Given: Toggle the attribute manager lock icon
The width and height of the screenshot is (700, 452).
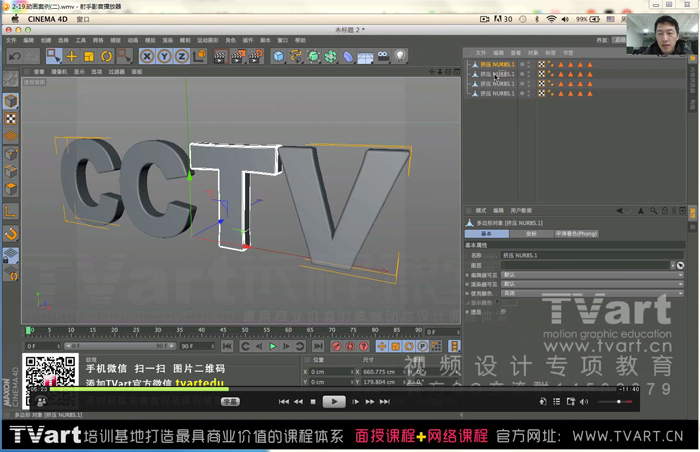Looking at the screenshot, I should pos(664,210).
